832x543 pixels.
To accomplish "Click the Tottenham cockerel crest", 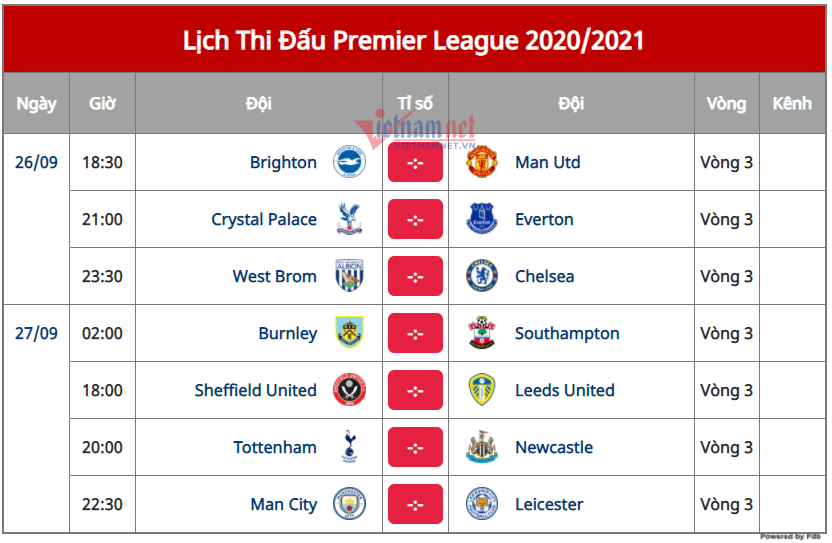I will point(349,448).
